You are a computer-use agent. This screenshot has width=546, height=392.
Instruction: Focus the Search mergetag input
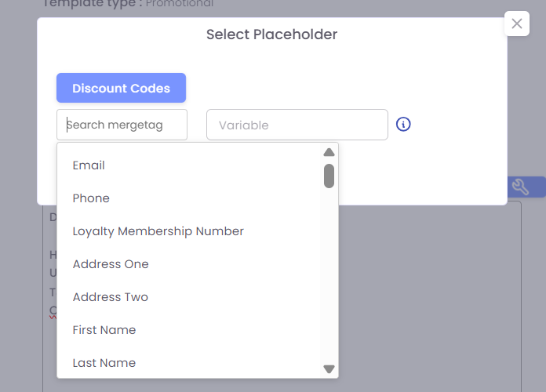(x=122, y=125)
